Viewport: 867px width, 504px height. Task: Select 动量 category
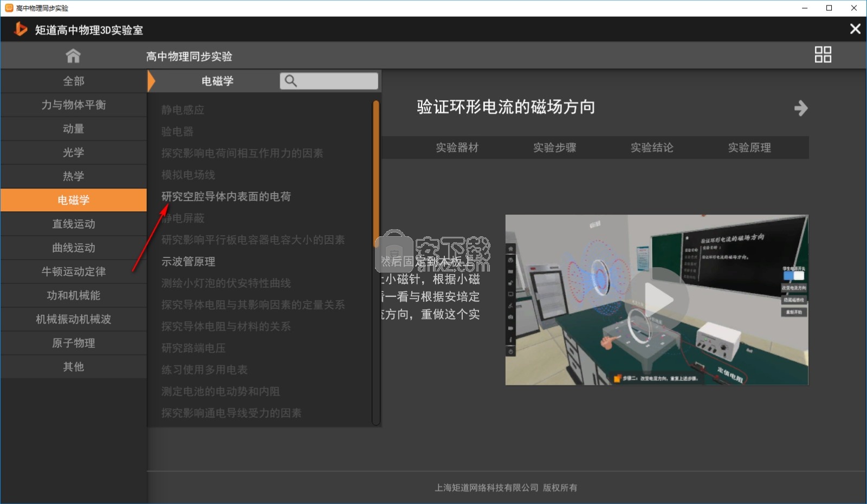point(74,128)
